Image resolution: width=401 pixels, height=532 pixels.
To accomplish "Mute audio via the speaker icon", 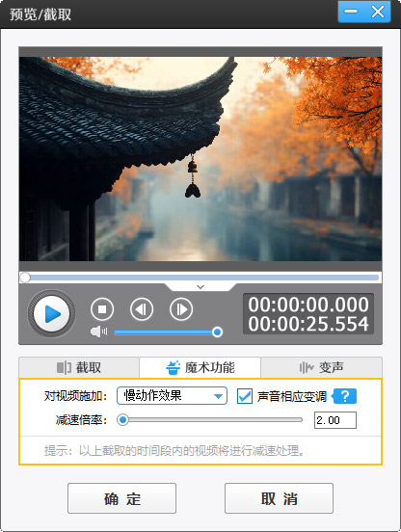I will pos(98,332).
